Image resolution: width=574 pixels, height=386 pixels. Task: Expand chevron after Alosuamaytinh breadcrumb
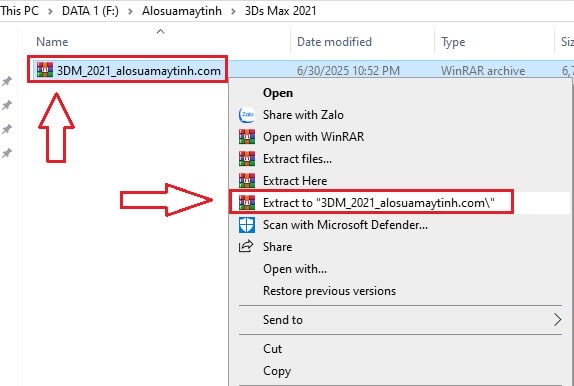[233, 11]
